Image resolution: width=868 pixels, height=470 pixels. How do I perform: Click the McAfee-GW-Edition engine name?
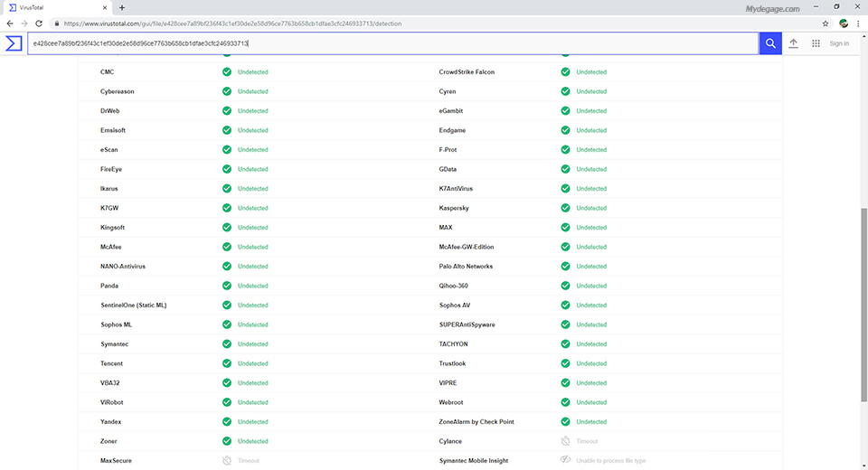tap(467, 247)
